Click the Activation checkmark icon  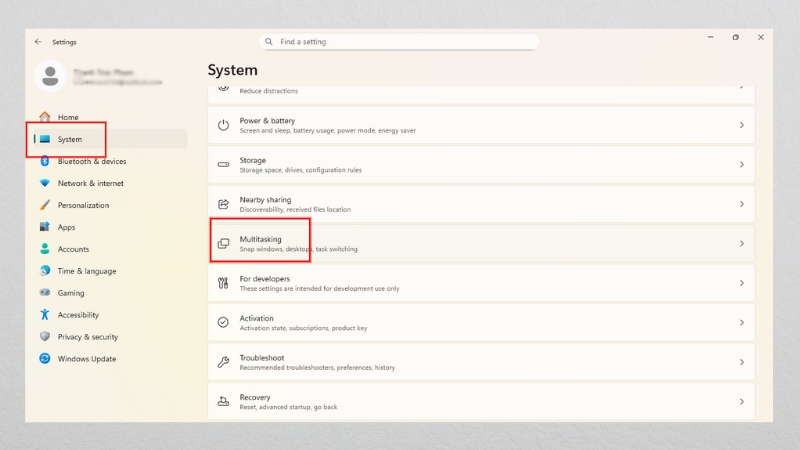click(223, 322)
